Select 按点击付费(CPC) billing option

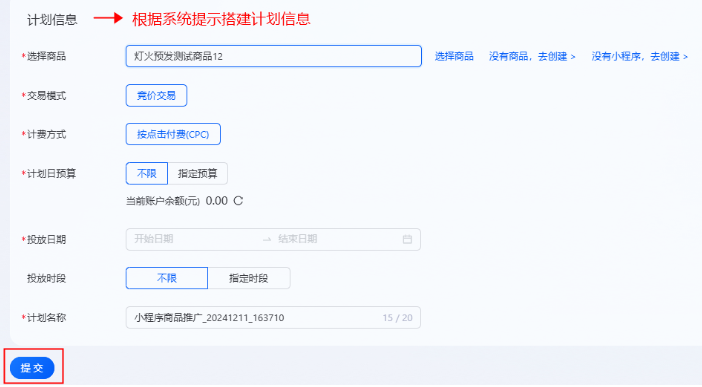(x=173, y=134)
